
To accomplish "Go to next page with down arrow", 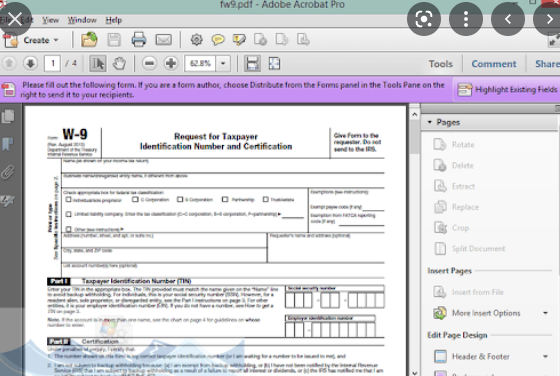I will 30,64.
